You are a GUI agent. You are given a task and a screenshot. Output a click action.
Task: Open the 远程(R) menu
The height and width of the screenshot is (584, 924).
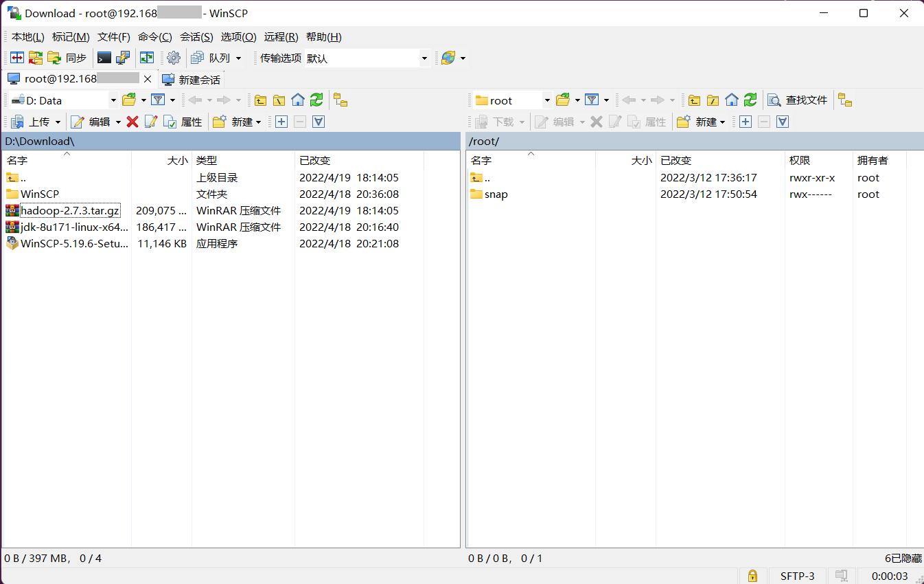(x=281, y=37)
